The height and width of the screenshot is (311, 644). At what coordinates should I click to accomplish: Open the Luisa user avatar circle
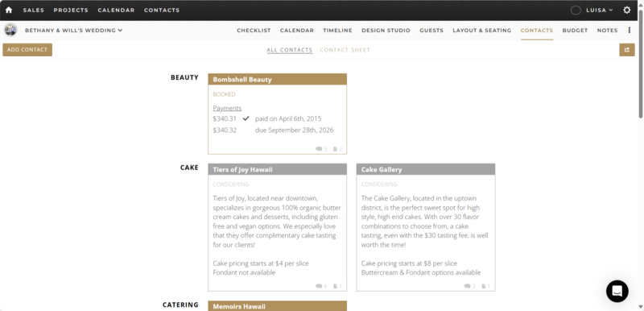pyautogui.click(x=576, y=10)
